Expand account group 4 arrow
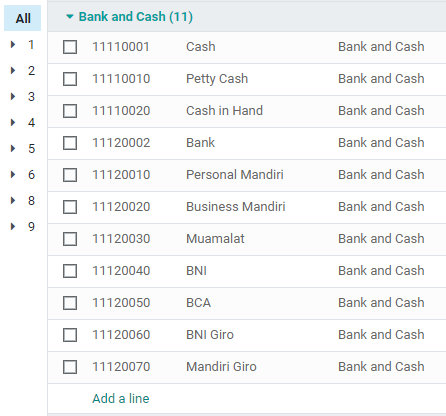This screenshot has height=416, width=446. point(13,122)
